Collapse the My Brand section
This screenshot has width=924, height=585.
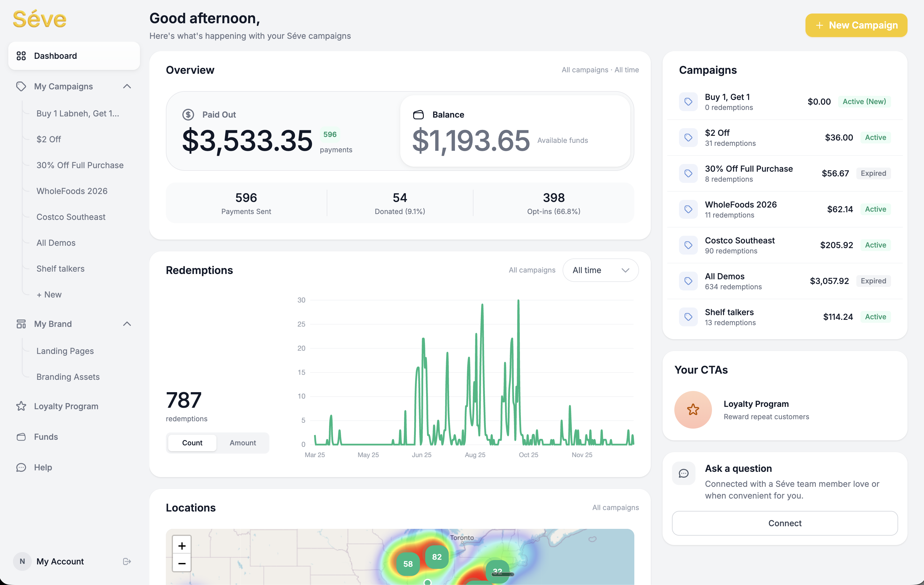coord(127,324)
